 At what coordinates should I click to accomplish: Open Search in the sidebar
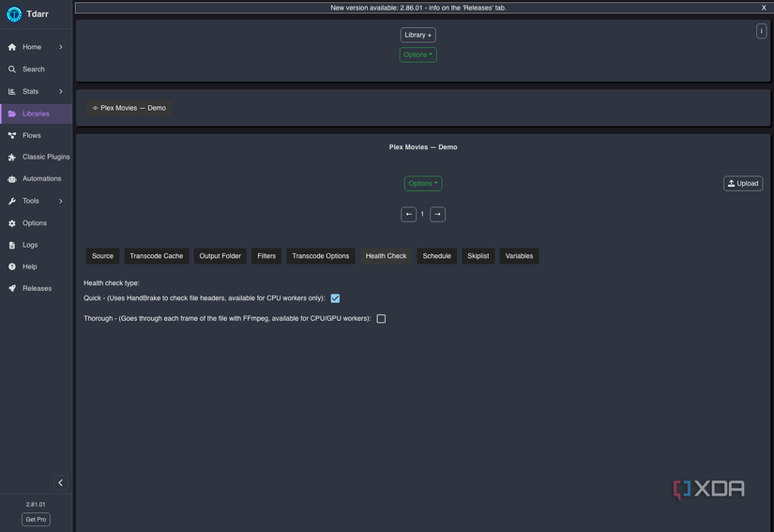pos(36,69)
